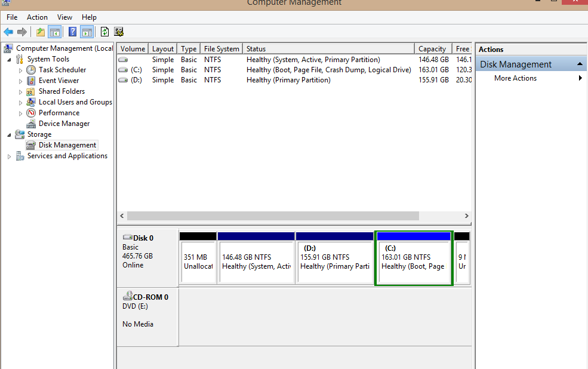This screenshot has width=588, height=369.
Task: Open the Action menu
Action: (x=37, y=17)
